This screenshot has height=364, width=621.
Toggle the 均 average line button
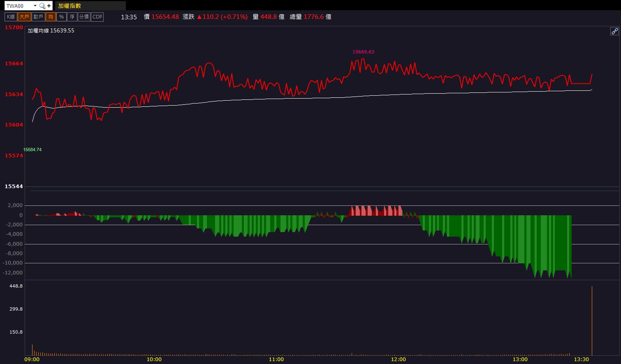point(51,17)
